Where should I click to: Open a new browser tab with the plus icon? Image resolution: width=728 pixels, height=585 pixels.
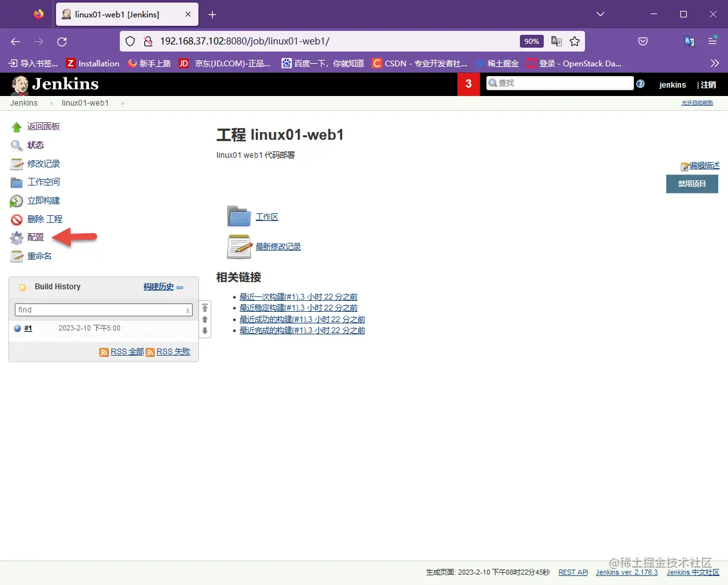(212, 15)
